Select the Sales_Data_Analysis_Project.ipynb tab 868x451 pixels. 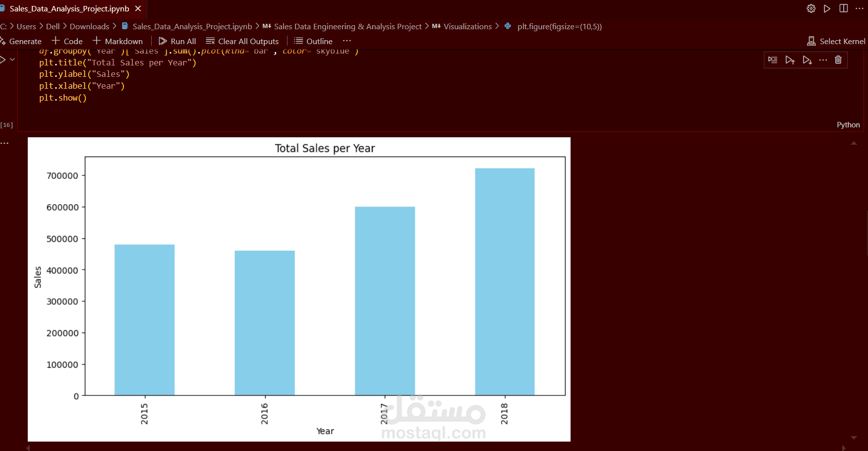[x=69, y=8]
